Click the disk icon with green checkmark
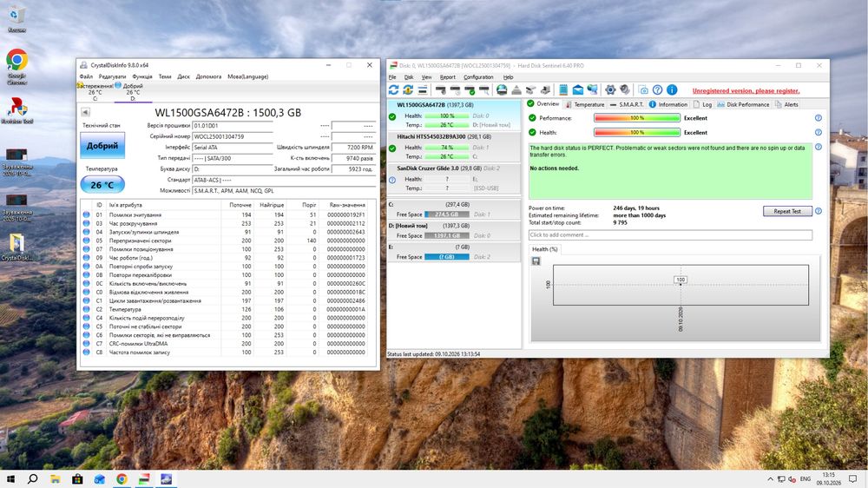Viewport: 868px width, 488px height. (470, 89)
